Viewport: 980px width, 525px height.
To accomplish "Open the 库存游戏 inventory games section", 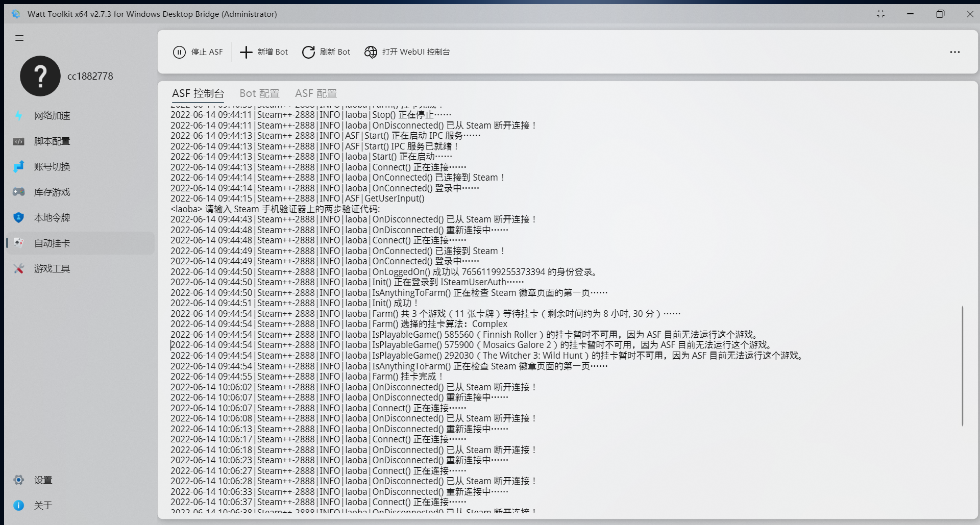I will [52, 192].
